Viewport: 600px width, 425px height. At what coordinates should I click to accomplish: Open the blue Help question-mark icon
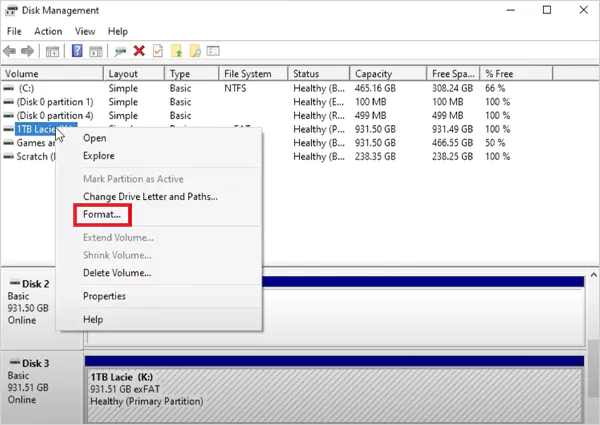pyautogui.click(x=77, y=50)
